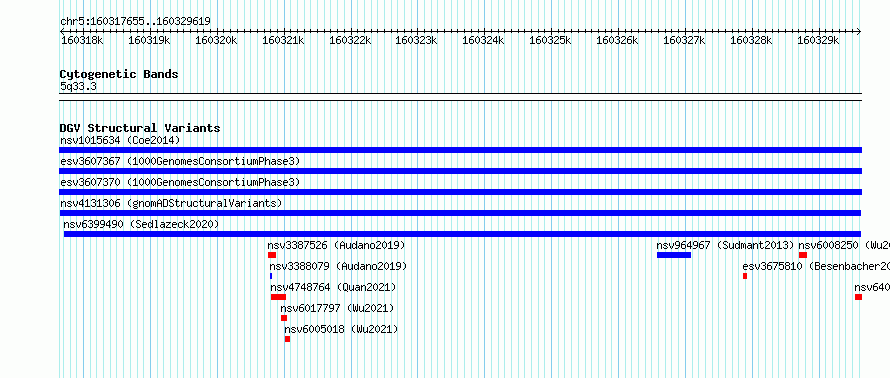Click the Cytogenetic Bands track title
890x378 pixels.
coord(119,74)
